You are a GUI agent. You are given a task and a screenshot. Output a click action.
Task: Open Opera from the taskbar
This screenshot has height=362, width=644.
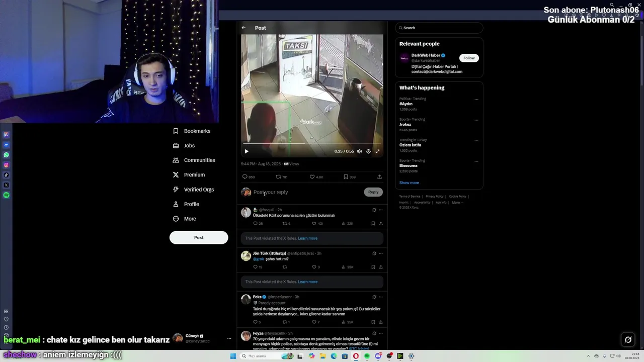(x=356, y=356)
